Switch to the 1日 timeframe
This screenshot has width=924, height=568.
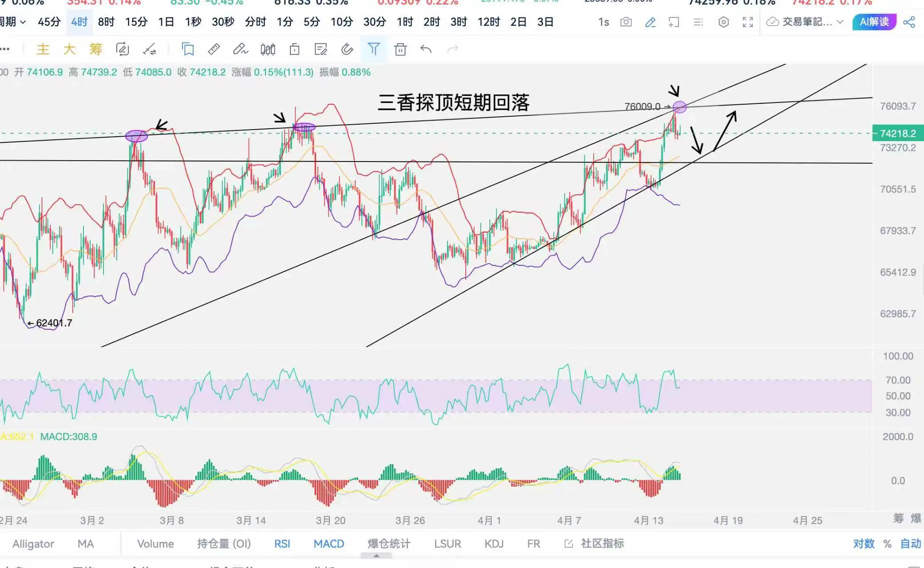point(166,22)
